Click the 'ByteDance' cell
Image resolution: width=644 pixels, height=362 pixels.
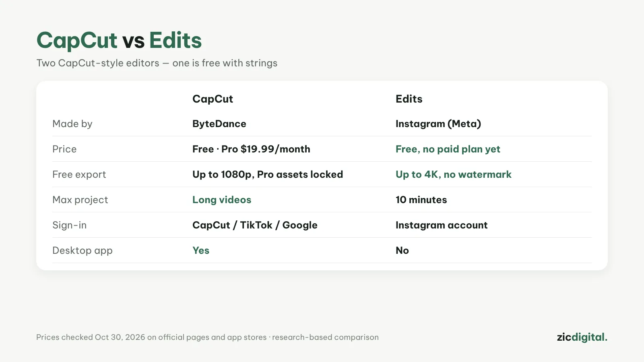pos(219,124)
